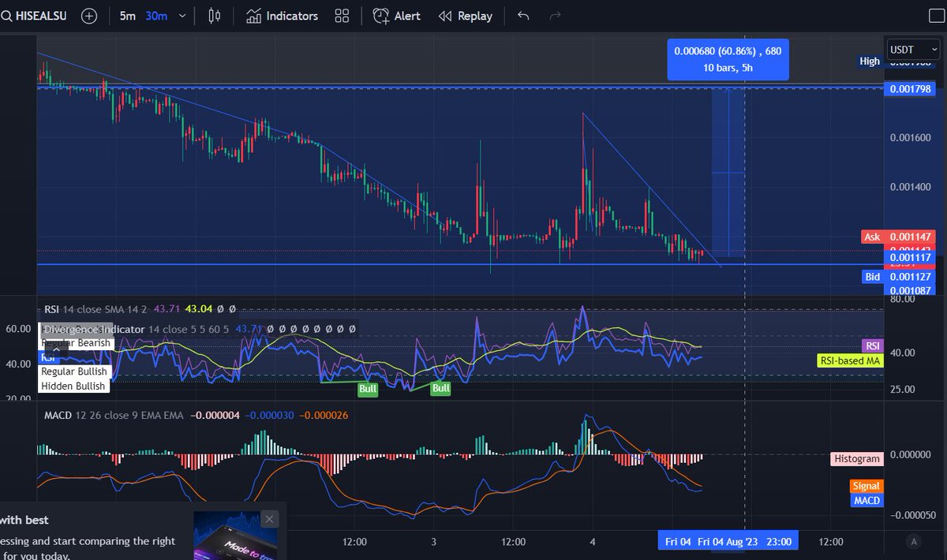947x560 pixels.
Task: Click the price change measurement label
Action: [727, 59]
